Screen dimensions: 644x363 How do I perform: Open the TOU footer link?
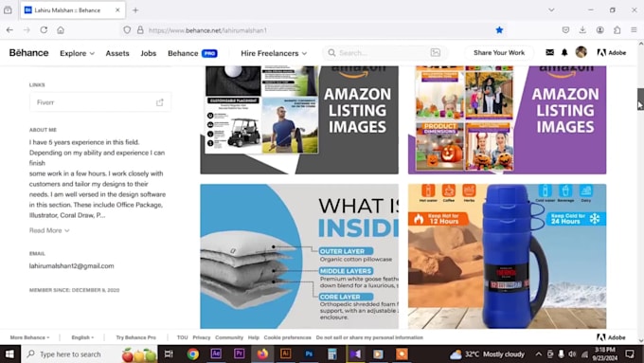[x=183, y=337]
